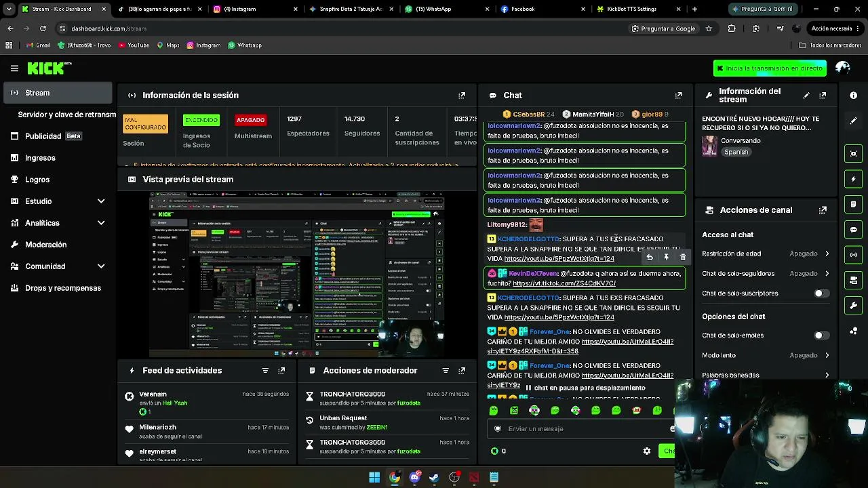
Task: Pop out the Feed de actividades panel
Action: click(281, 371)
